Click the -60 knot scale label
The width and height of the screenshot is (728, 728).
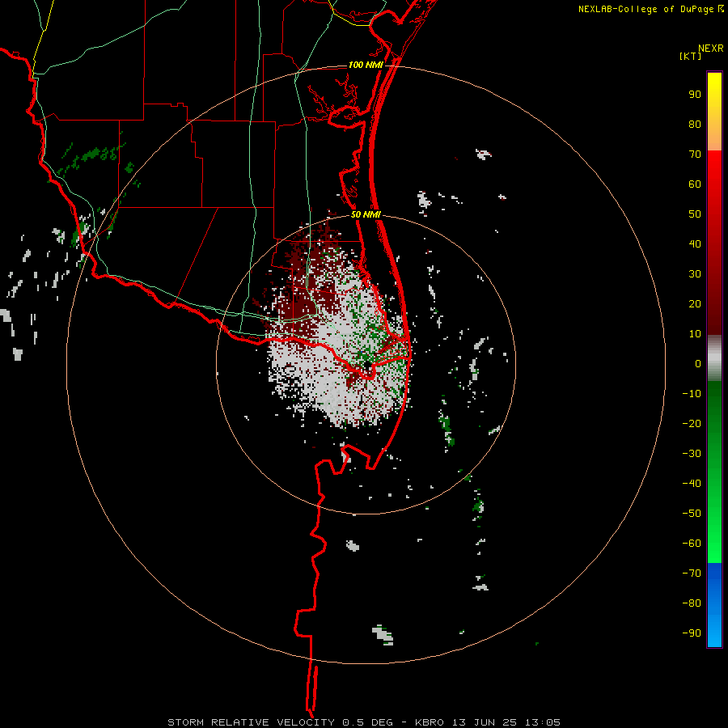pyautogui.click(x=692, y=544)
